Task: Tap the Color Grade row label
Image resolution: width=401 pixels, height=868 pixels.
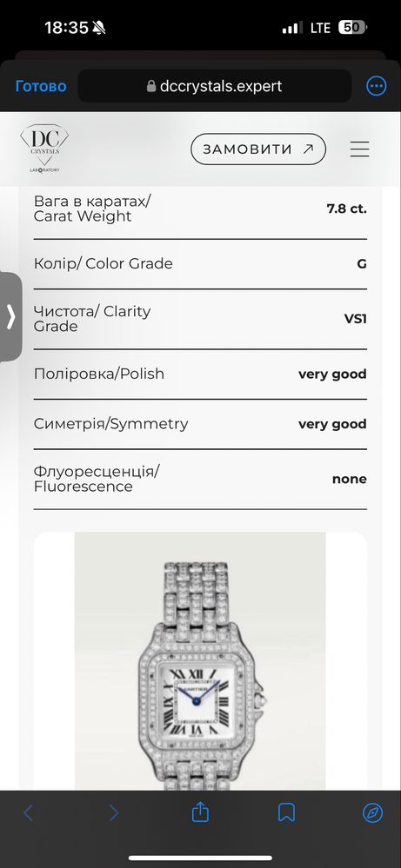Action: click(103, 263)
